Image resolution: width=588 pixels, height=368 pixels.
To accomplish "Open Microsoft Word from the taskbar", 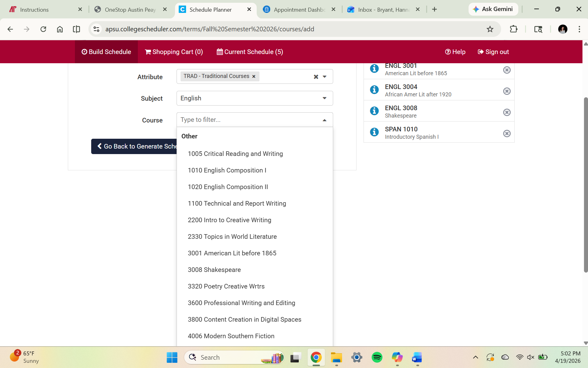I will pos(417,357).
